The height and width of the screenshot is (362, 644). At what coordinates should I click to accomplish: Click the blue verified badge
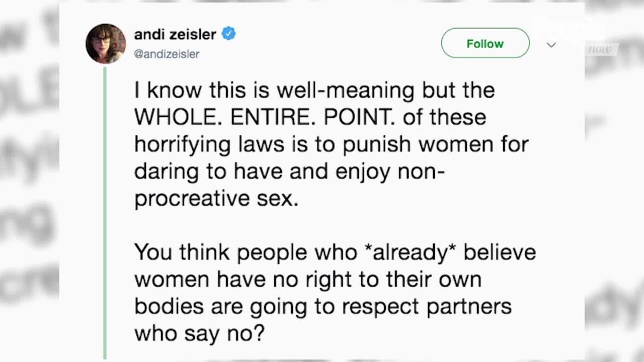228,34
